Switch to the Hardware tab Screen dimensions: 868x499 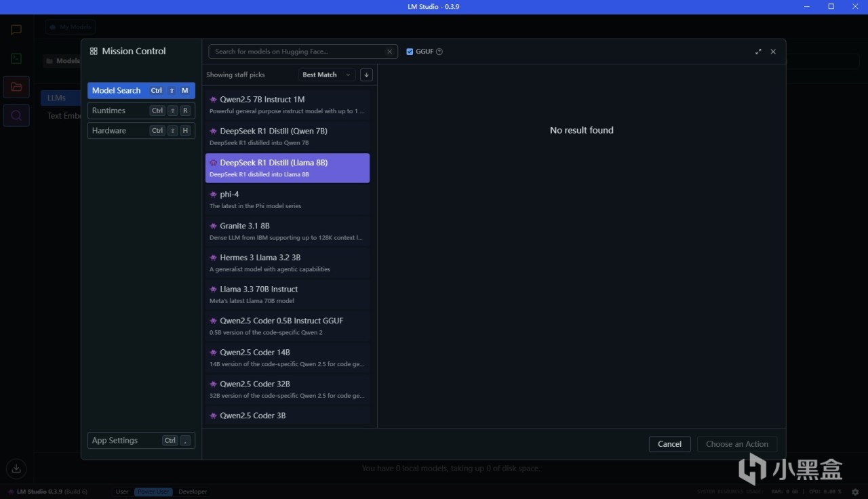point(141,131)
